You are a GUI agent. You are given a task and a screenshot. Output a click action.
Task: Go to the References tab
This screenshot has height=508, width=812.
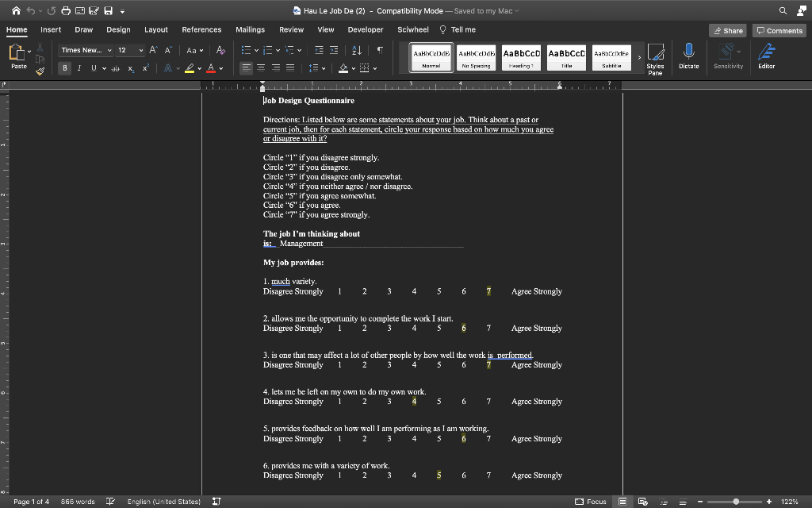[201, 29]
